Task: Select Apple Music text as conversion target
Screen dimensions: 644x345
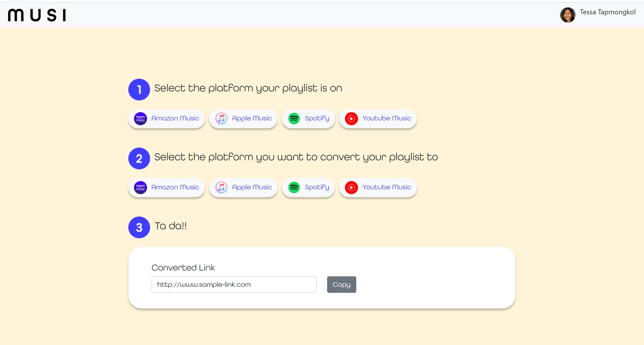Action: click(252, 187)
